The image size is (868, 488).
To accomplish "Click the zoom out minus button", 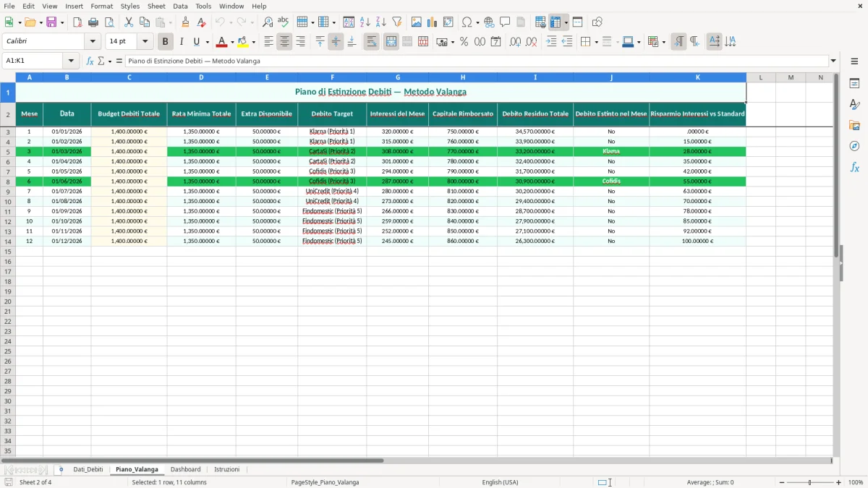I will 781,482.
